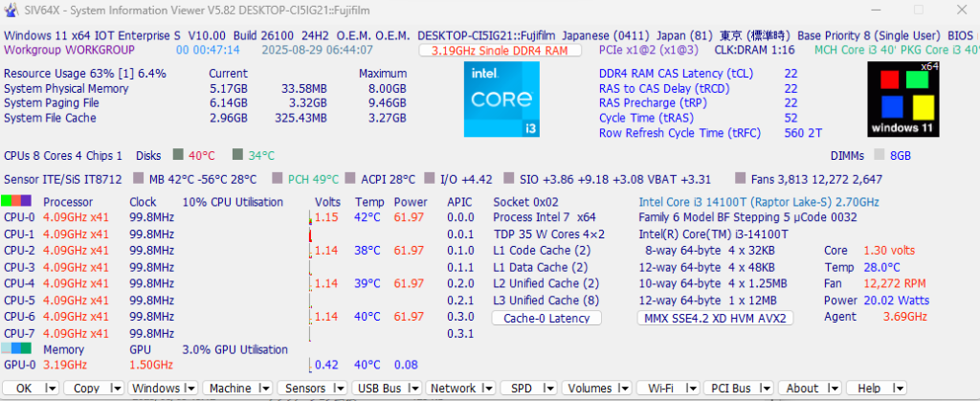The image size is (980, 401).
Task: Click the disk indicator square beside 40°C
Action: (x=178, y=154)
